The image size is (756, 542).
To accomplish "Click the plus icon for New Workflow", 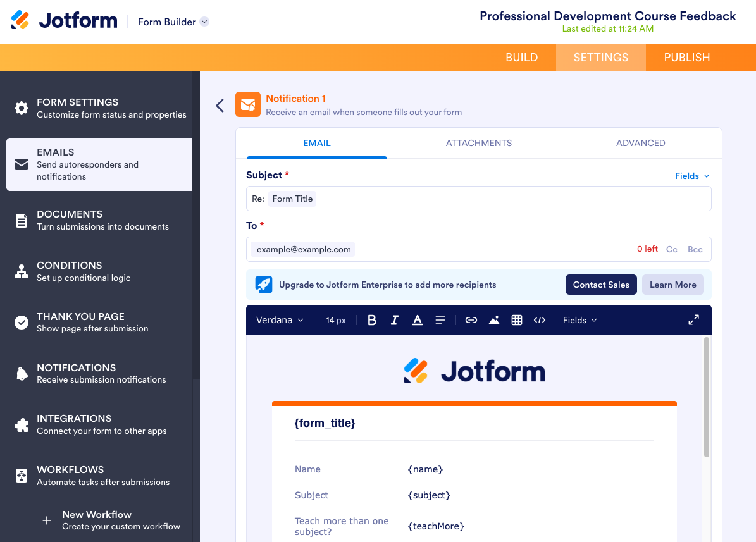I will (47, 520).
